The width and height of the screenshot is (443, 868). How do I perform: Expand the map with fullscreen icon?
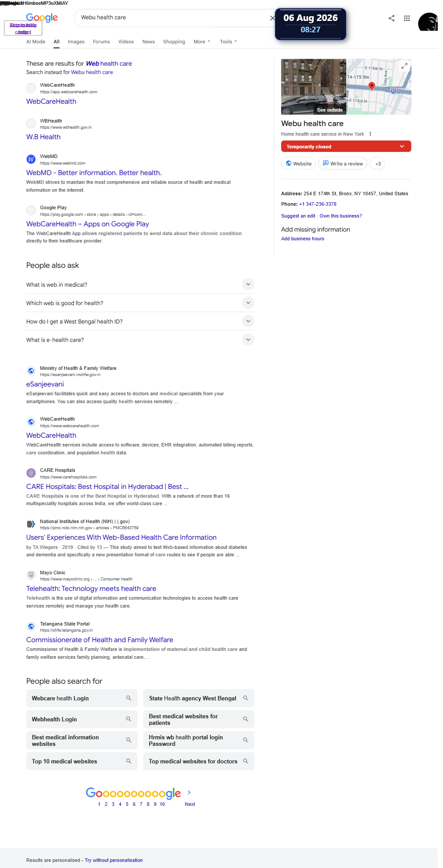coord(404,66)
